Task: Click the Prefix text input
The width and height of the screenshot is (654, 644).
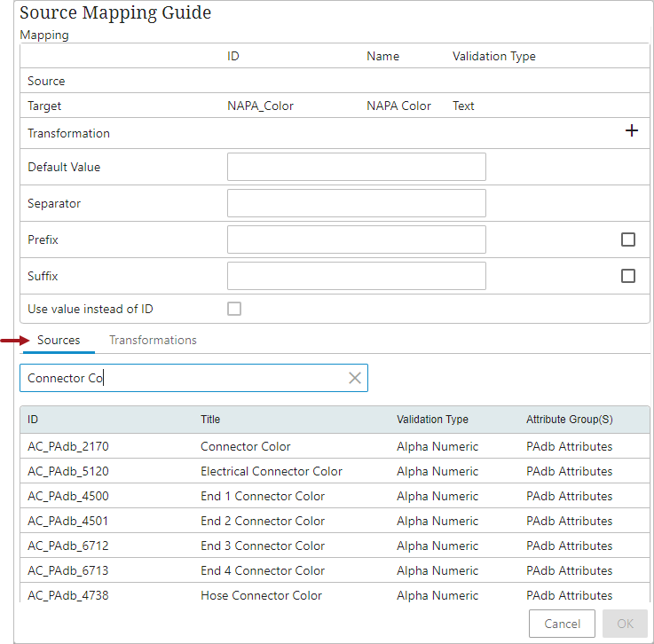Action: coord(356,240)
